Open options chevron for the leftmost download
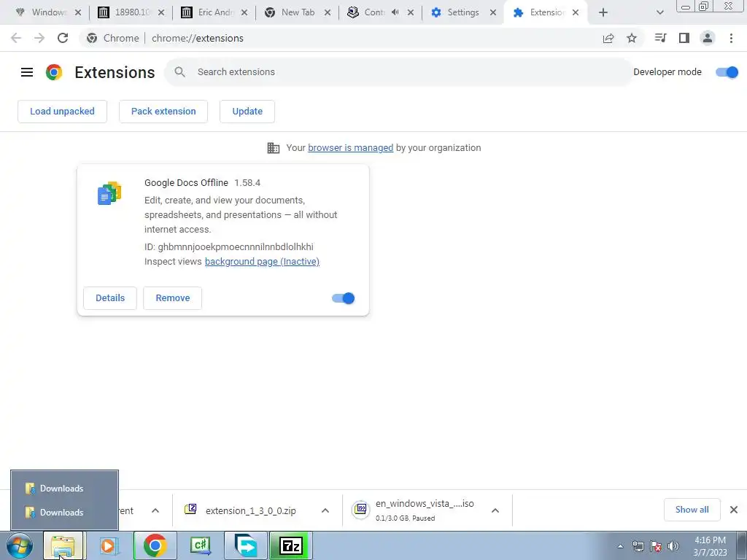This screenshot has height=560, width=747. (155, 510)
